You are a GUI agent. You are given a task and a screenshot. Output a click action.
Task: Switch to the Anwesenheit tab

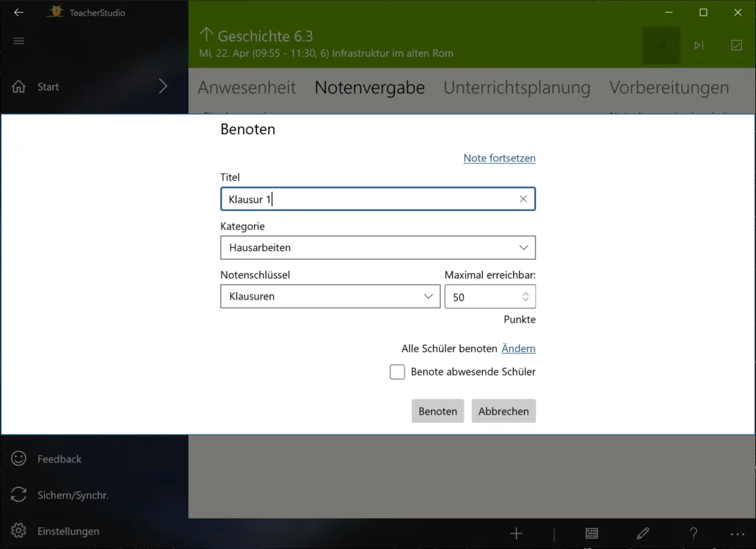tap(247, 87)
